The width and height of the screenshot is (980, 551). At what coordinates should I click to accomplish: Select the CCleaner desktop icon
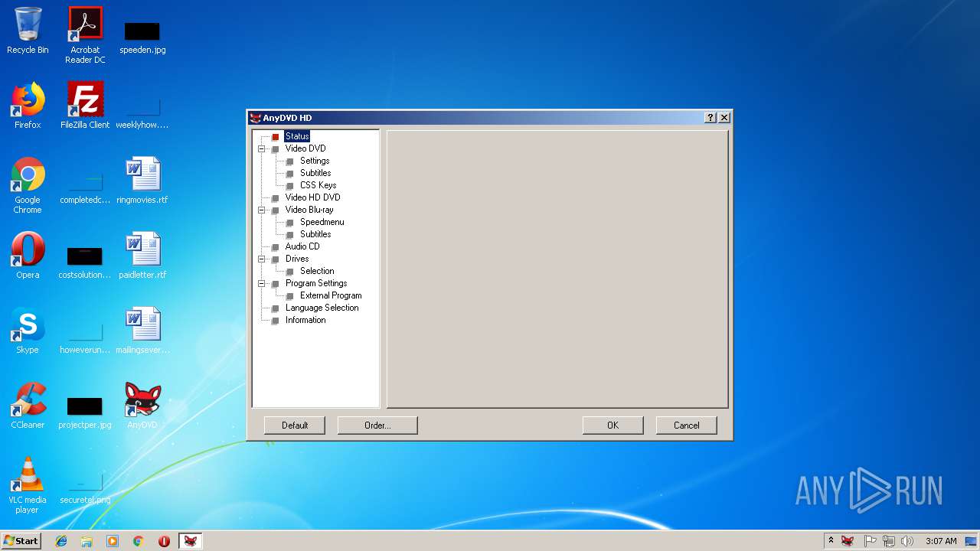(28, 406)
